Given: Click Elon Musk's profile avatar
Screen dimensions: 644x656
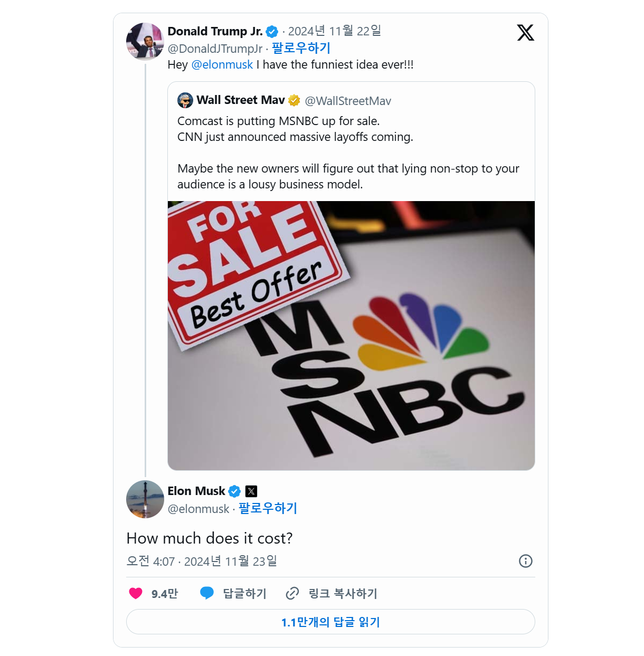Looking at the screenshot, I should [x=145, y=499].
